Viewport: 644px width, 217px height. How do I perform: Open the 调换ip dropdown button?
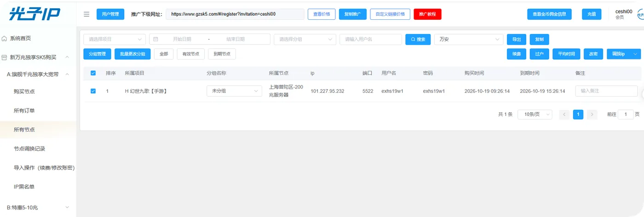pos(624,54)
